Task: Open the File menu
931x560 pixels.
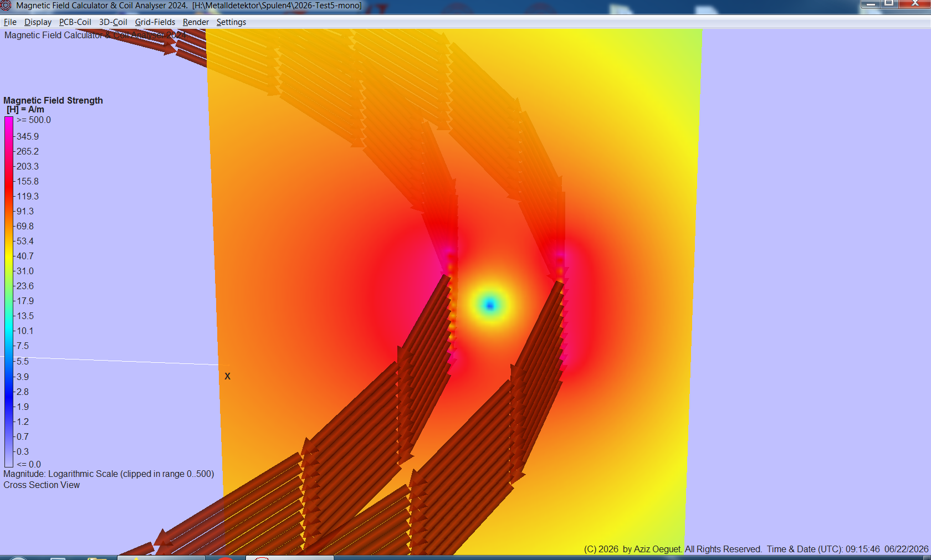Action: click(x=10, y=22)
